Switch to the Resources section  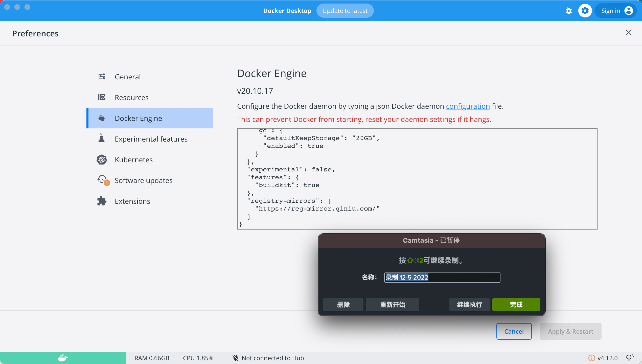tap(131, 97)
